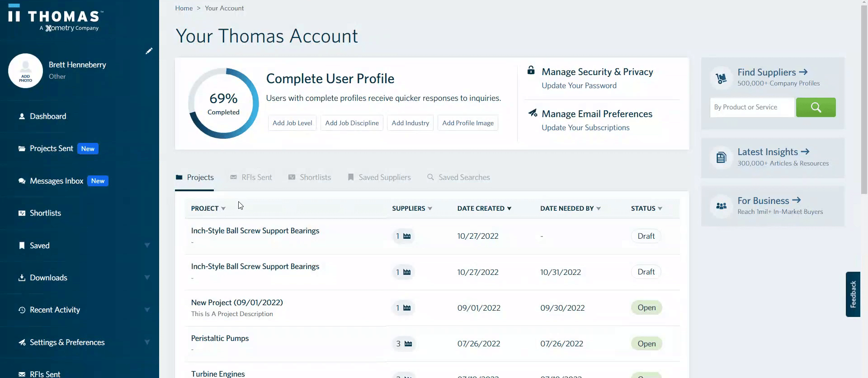The width and height of the screenshot is (868, 378).
Task: Open the Peristaltic Pumps project
Action: [220, 338]
